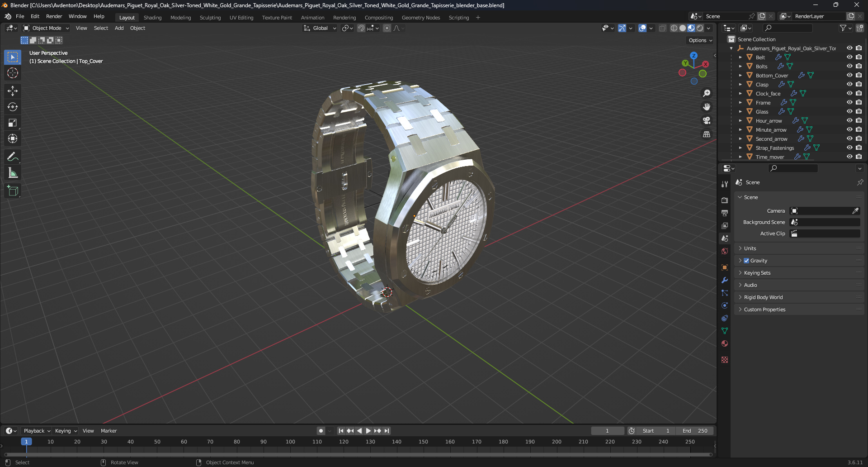Image resolution: width=868 pixels, height=467 pixels.
Task: Select the Annotate tool
Action: (13, 157)
